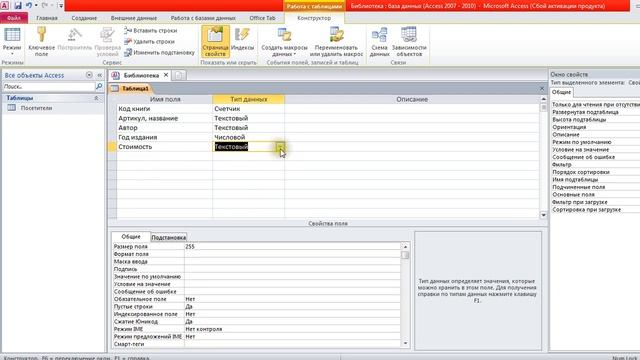Open the Файл tab
This screenshot has width=640, height=360.
pos(14,18)
